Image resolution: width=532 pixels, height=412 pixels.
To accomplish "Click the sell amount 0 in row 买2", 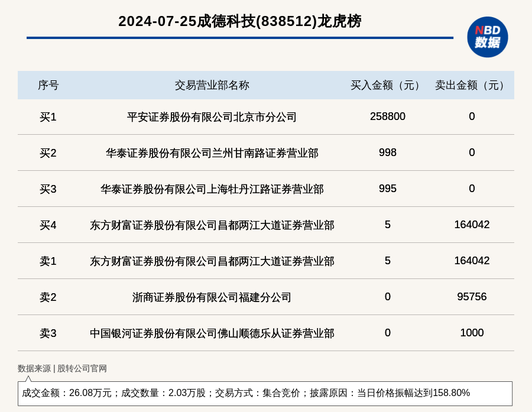I will click(472, 153).
